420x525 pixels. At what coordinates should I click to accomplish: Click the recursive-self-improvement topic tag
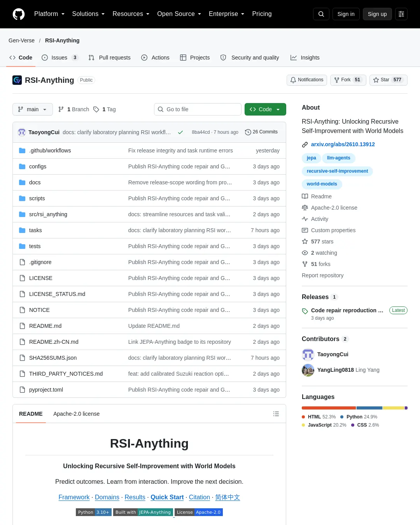click(337, 171)
